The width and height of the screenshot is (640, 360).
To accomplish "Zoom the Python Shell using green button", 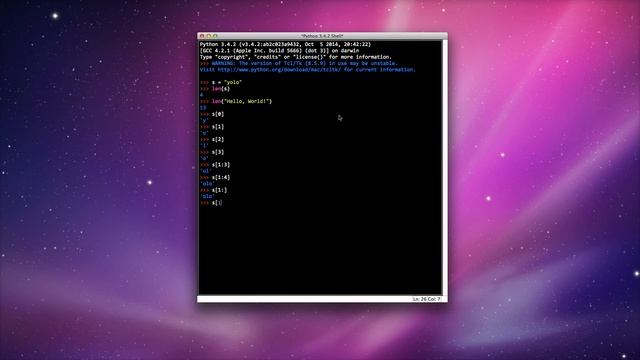I will click(x=215, y=36).
